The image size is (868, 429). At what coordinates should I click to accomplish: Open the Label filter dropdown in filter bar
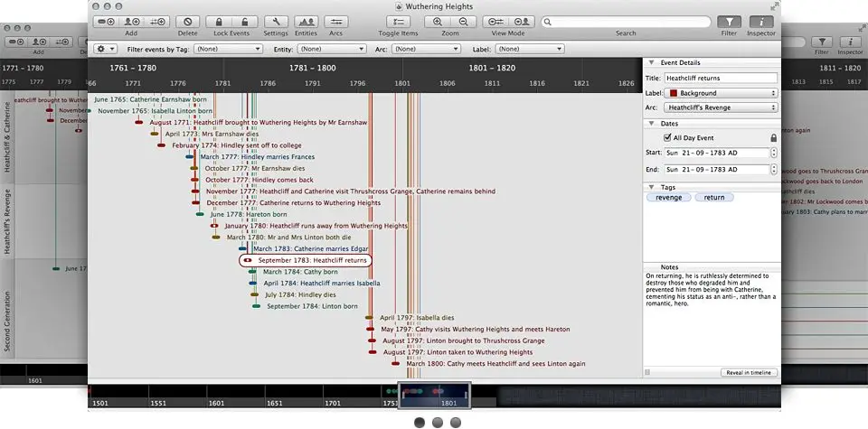click(529, 49)
